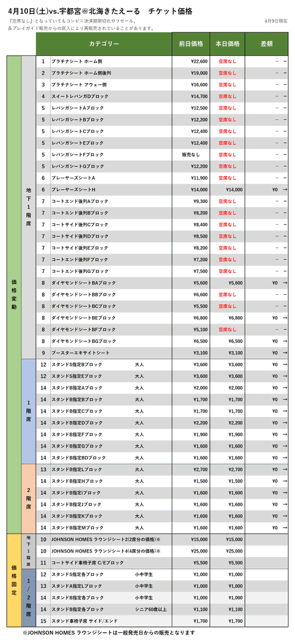Click the 本日価格 column header
Image resolution: width=295 pixels, height=644 pixels.
[227, 44]
